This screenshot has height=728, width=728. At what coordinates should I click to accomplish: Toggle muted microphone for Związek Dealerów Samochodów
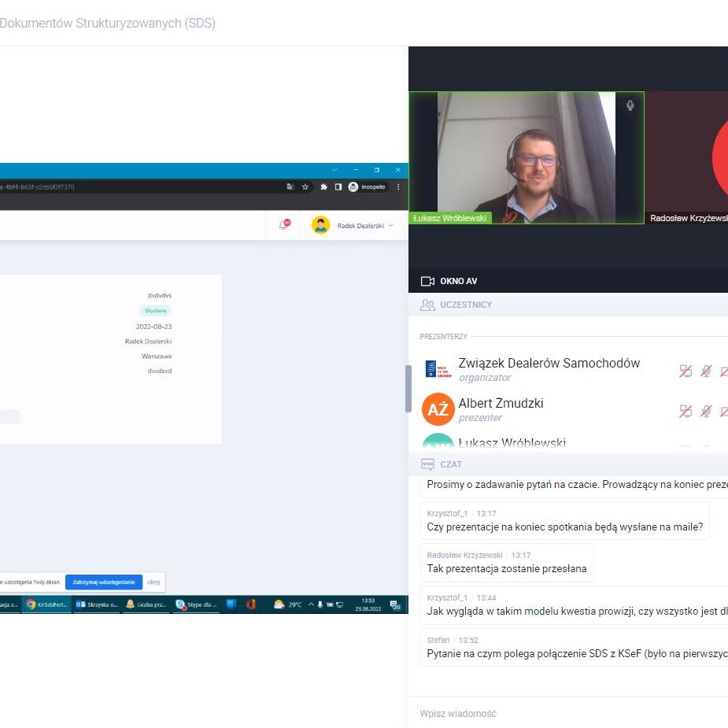coord(706,371)
